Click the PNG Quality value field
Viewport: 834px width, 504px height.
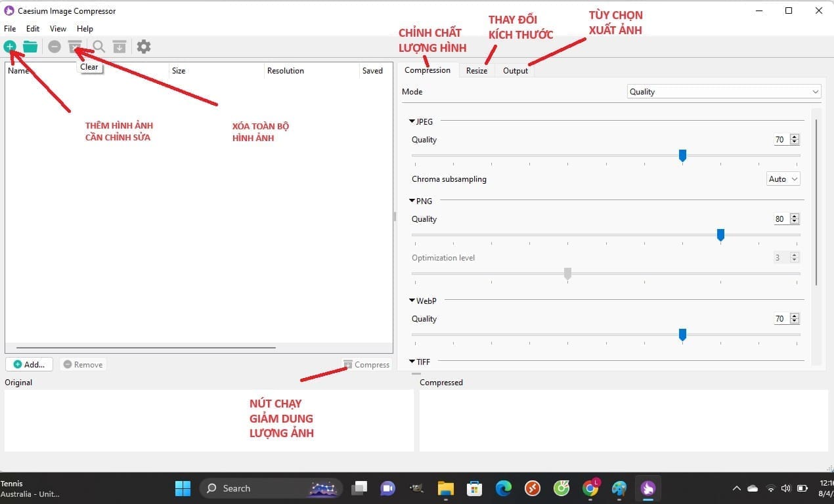(x=781, y=219)
